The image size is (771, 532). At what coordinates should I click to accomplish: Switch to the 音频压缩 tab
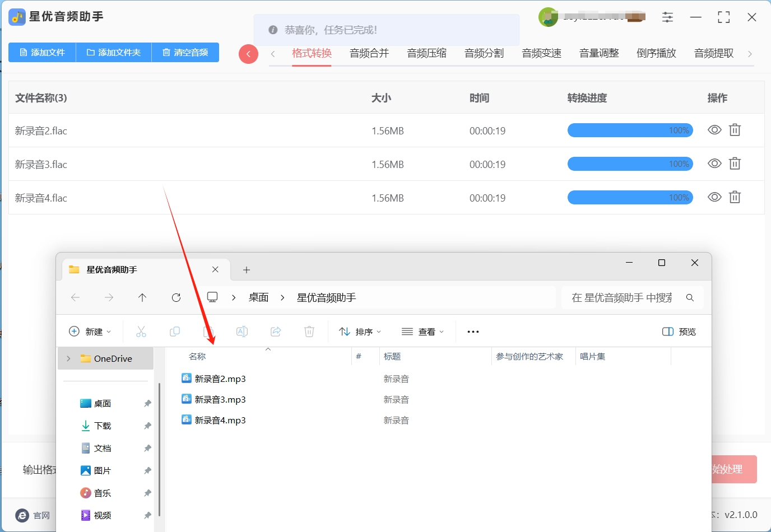[x=426, y=53]
